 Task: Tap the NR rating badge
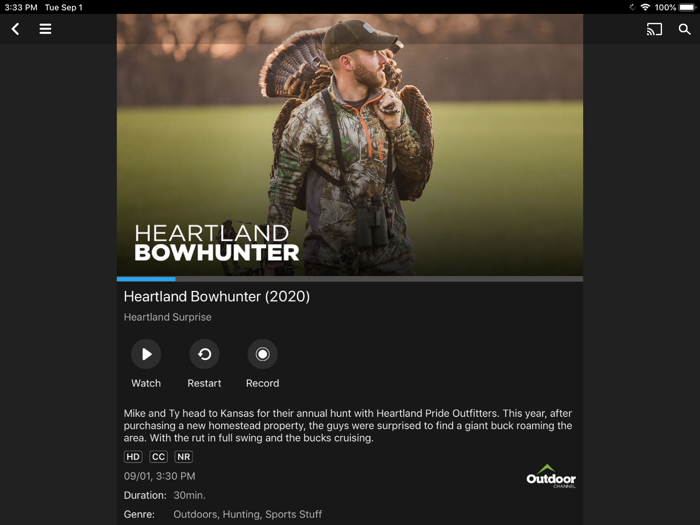tap(183, 457)
